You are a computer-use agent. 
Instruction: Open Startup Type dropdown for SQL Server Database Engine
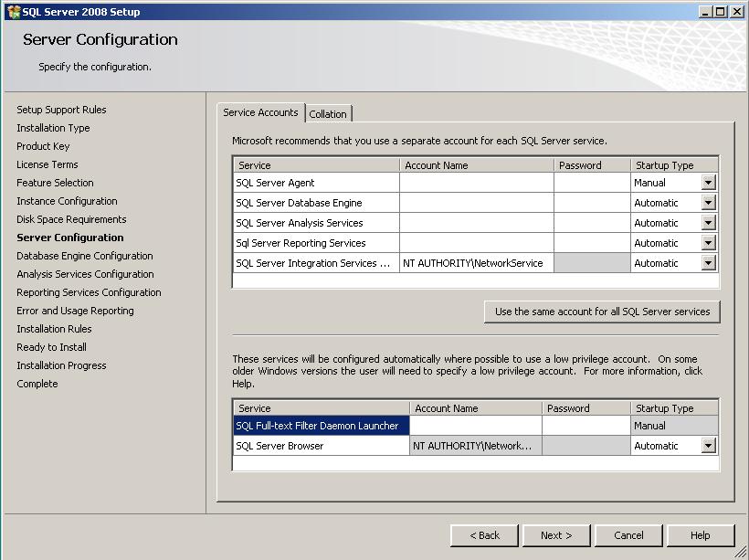[709, 203]
